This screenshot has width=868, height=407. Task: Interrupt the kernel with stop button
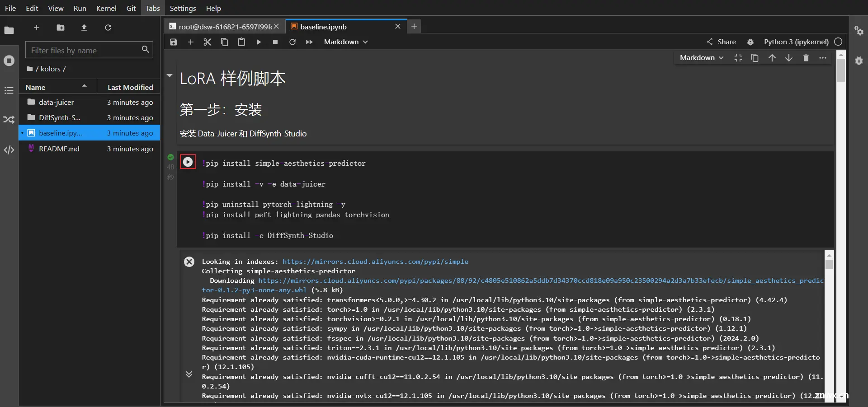pyautogui.click(x=275, y=42)
